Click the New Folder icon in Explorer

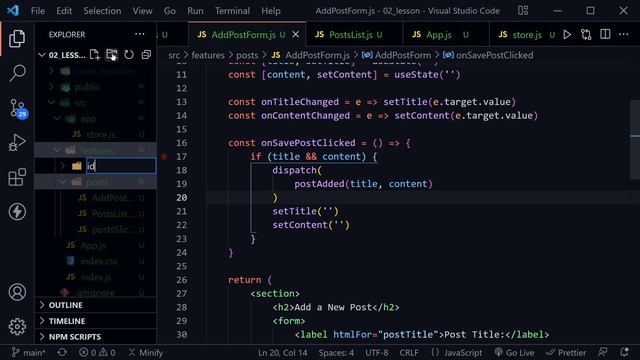pos(111,55)
